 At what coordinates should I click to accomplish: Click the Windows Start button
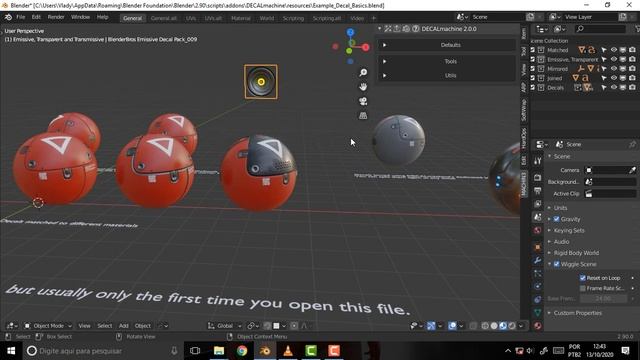[x=11, y=351]
